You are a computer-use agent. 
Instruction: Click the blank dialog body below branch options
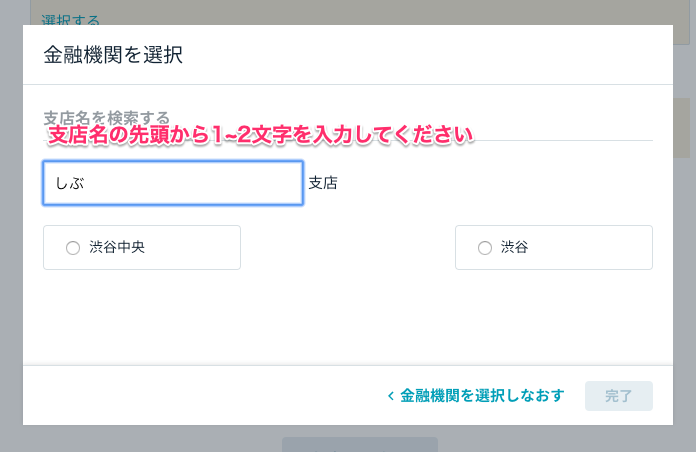(x=348, y=317)
